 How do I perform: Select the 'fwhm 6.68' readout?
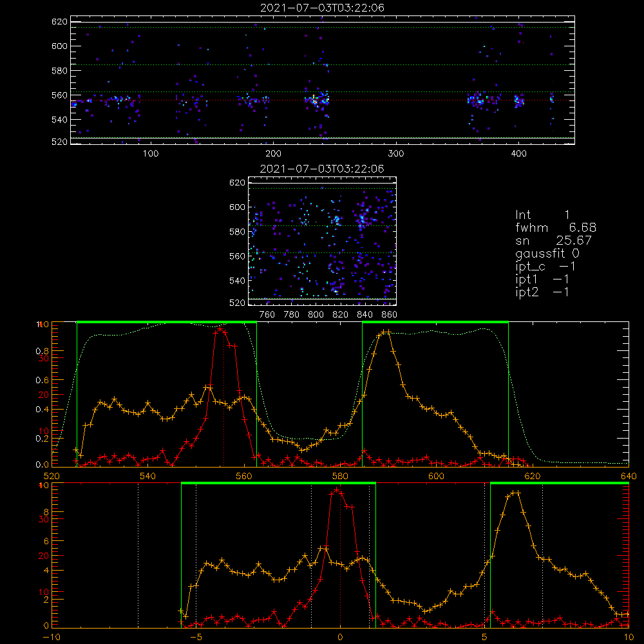tap(556, 227)
